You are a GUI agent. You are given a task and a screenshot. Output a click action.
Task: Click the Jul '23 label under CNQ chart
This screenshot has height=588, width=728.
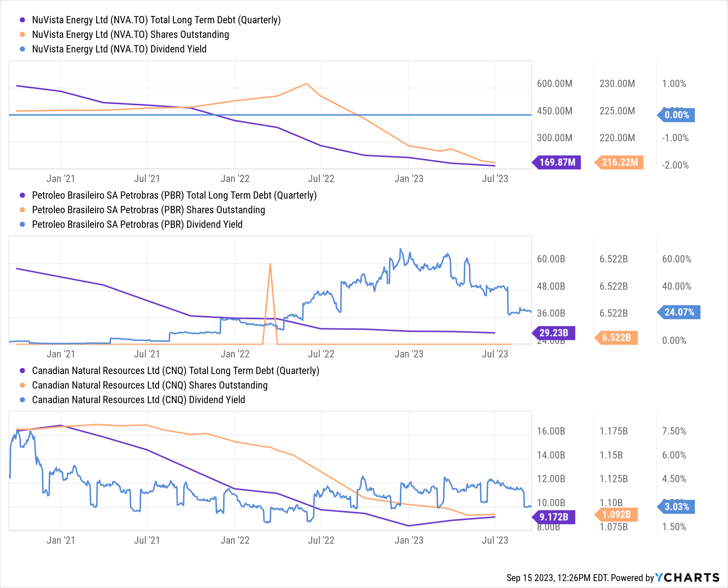click(x=495, y=540)
